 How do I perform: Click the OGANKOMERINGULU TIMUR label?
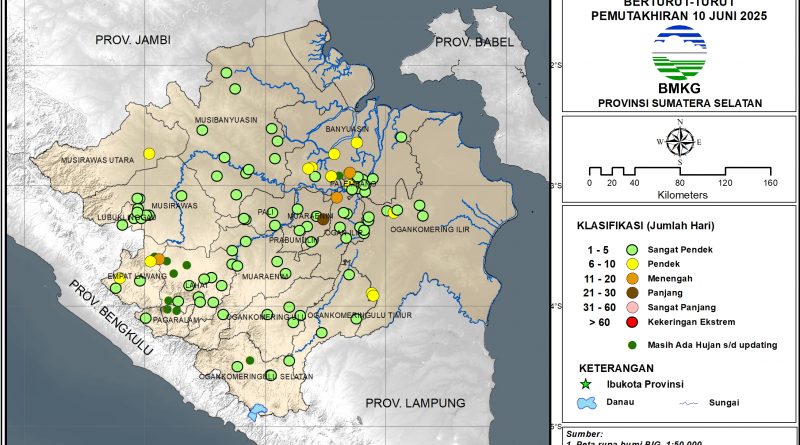(360, 315)
